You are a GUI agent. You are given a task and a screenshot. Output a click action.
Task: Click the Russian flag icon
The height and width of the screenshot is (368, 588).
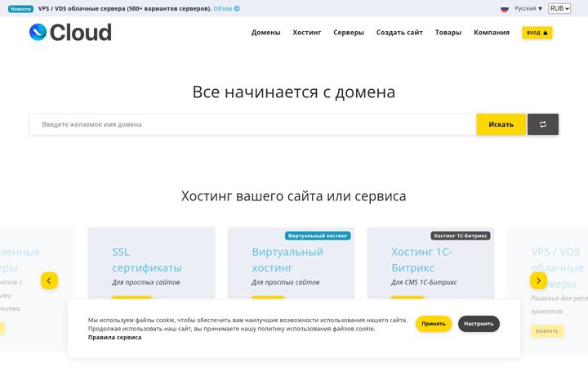coord(505,9)
